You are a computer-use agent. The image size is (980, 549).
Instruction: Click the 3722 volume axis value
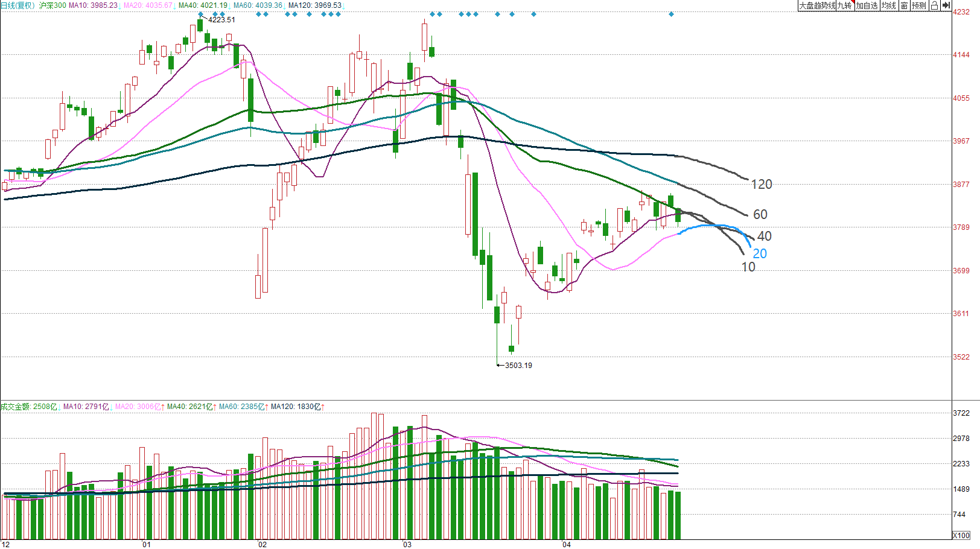point(961,413)
